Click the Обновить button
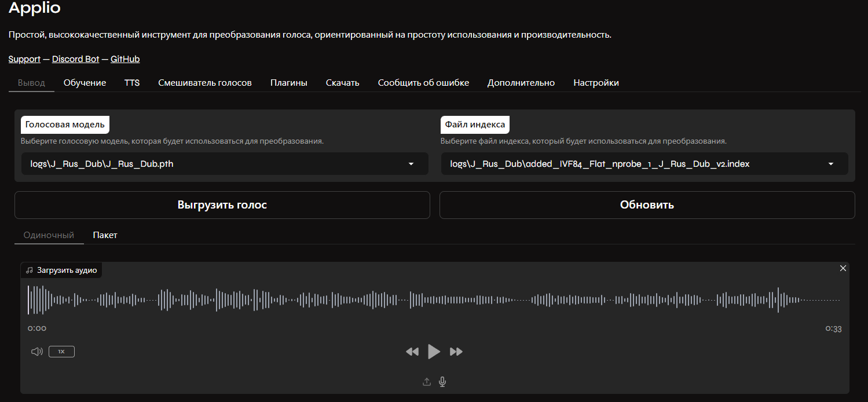 [647, 205]
